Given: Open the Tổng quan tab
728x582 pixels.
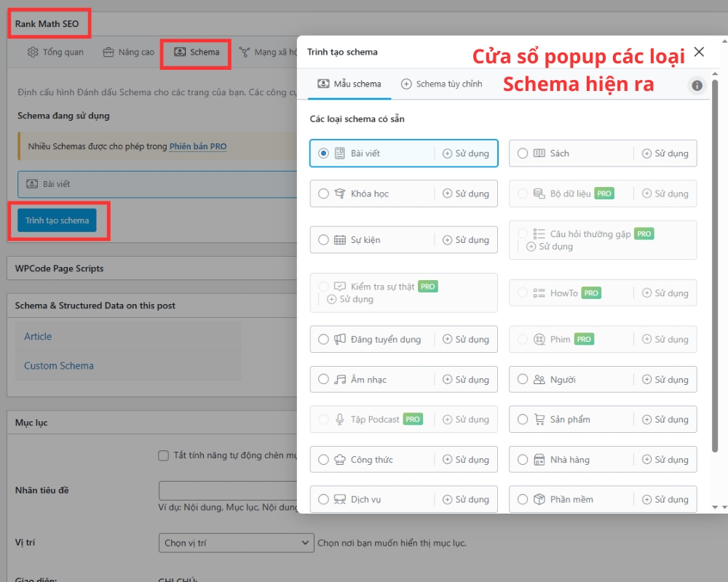Looking at the screenshot, I should click(x=55, y=52).
